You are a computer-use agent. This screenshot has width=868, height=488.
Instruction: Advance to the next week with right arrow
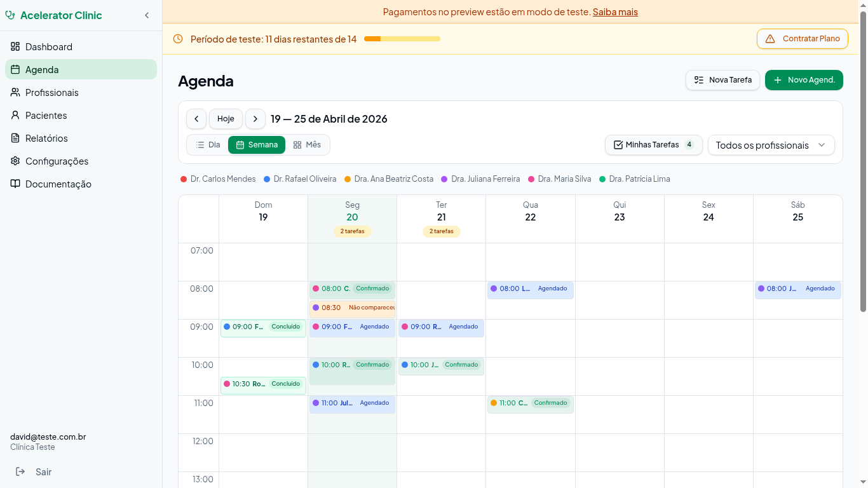[255, 119]
